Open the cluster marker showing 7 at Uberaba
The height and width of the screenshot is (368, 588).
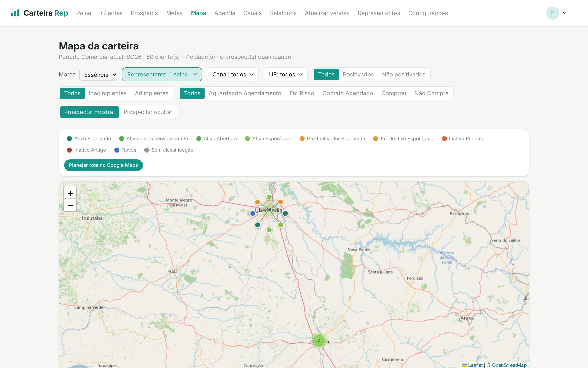(318, 340)
